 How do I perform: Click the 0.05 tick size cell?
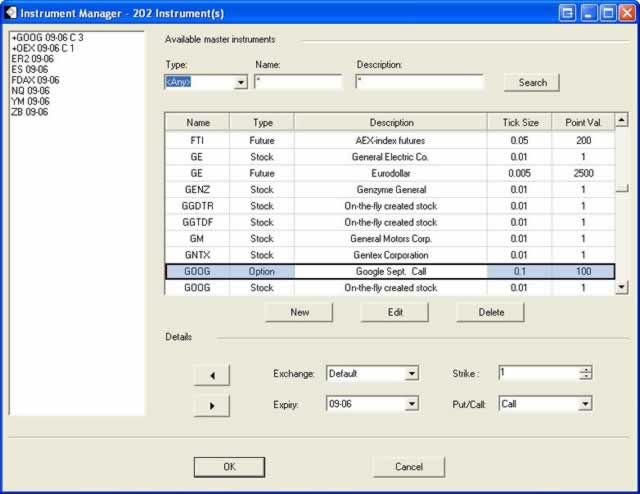pyautogui.click(x=520, y=140)
